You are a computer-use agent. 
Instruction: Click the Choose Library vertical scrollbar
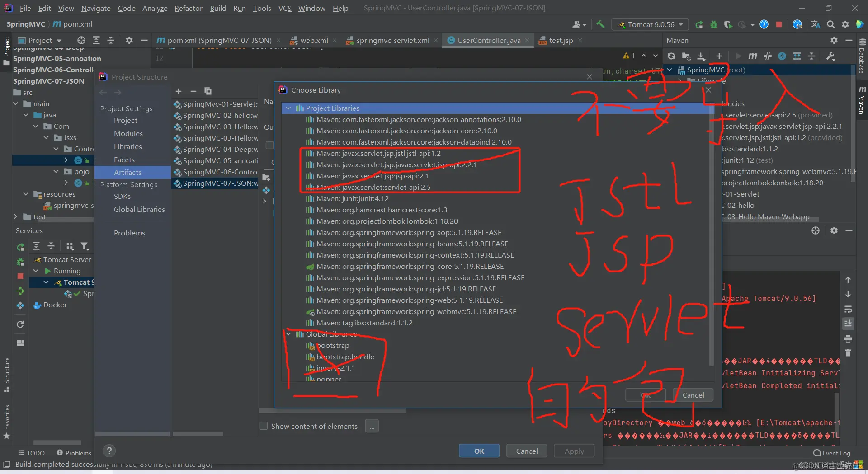tap(712, 235)
